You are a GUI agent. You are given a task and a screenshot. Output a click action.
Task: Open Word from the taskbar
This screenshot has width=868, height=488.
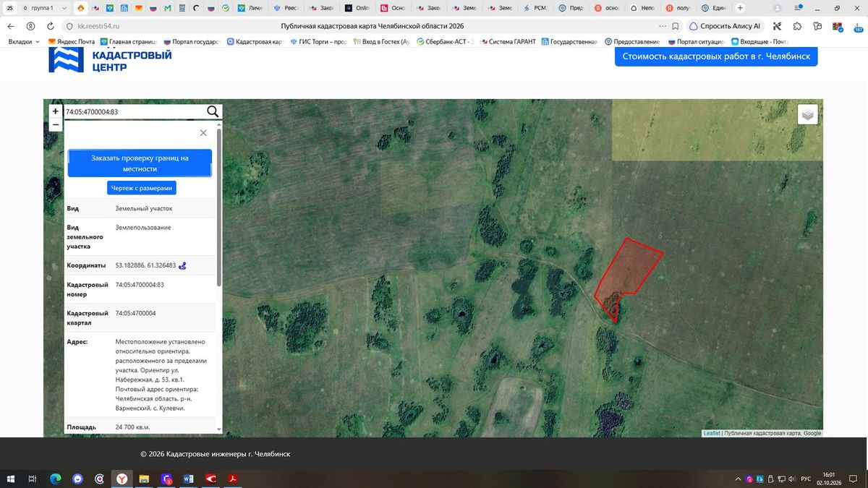pyautogui.click(x=190, y=479)
